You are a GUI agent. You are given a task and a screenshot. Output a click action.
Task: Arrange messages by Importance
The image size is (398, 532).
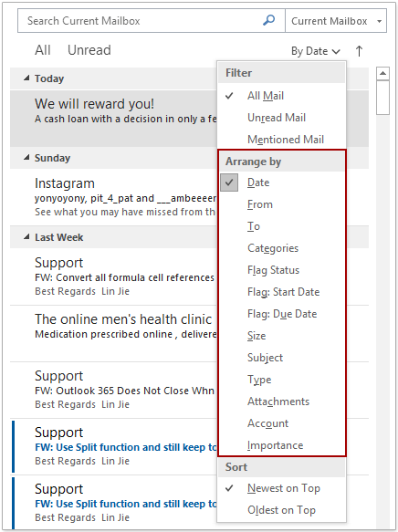tap(282, 445)
